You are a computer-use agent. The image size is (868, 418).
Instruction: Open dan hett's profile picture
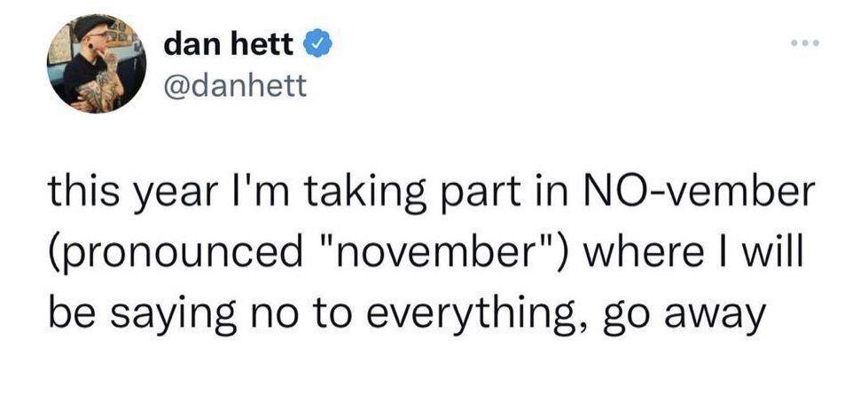click(97, 64)
